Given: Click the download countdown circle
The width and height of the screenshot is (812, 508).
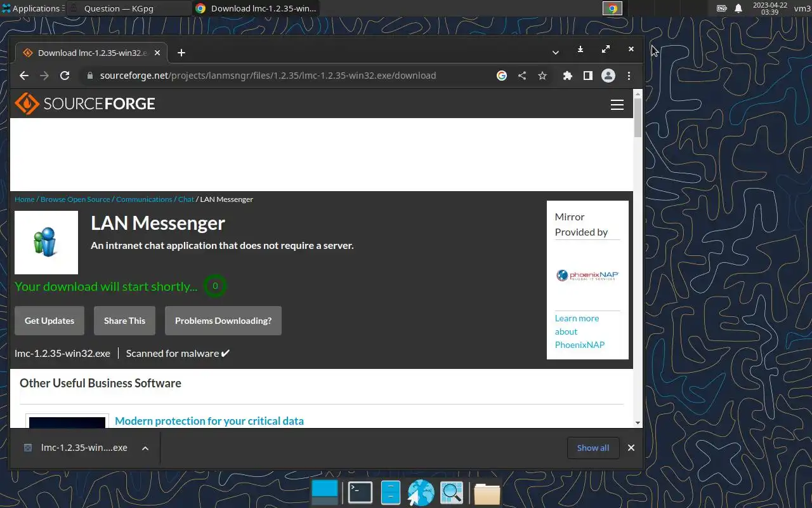Looking at the screenshot, I should (215, 286).
